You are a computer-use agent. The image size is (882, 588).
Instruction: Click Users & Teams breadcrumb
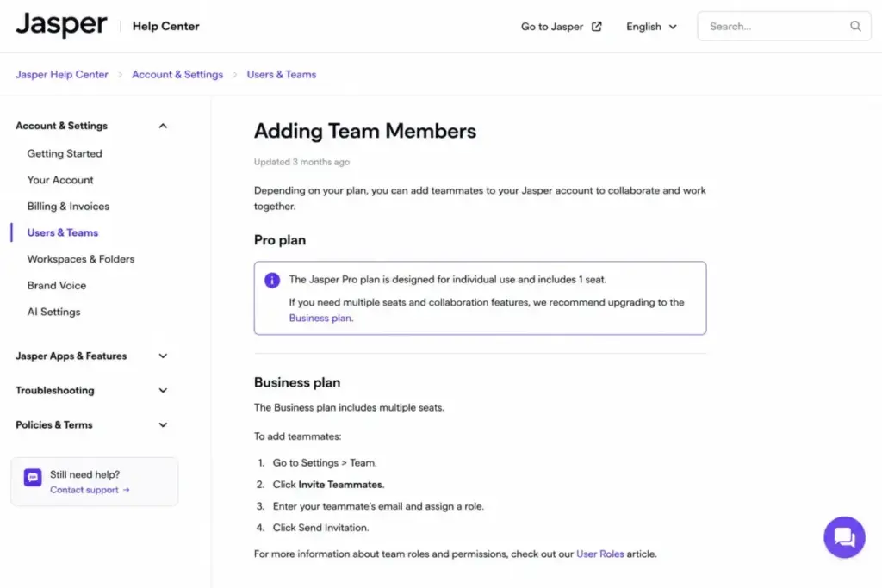click(282, 74)
